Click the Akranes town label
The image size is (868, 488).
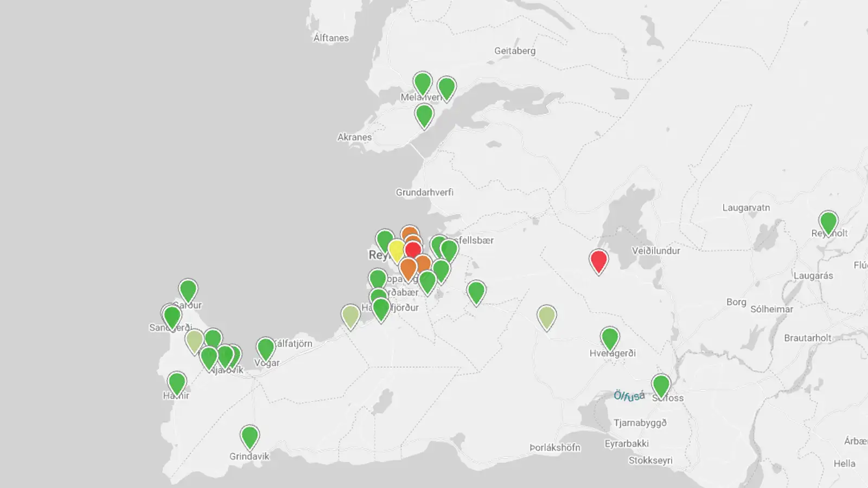point(354,137)
